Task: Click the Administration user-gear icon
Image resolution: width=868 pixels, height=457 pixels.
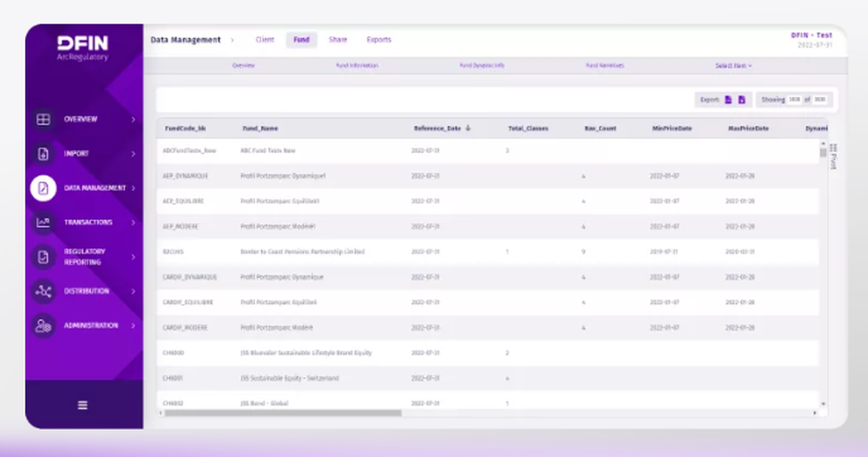Action: (43, 326)
